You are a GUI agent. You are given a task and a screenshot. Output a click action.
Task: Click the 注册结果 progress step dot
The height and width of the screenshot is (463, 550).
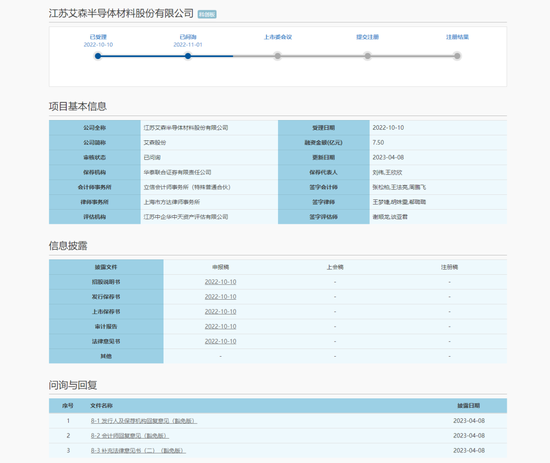click(457, 56)
